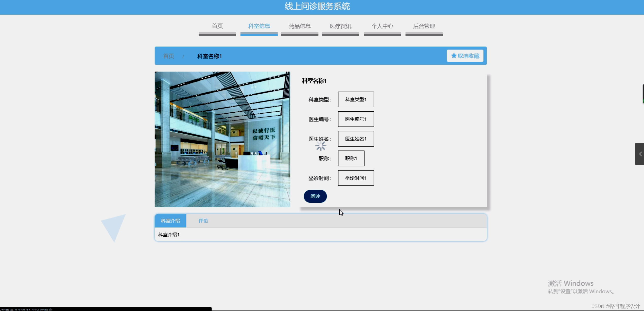
Task: Expand the 评论 comments section
Action: [203, 220]
